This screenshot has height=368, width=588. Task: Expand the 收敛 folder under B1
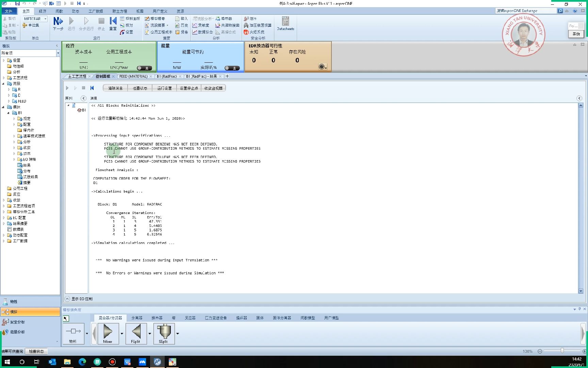(x=14, y=148)
